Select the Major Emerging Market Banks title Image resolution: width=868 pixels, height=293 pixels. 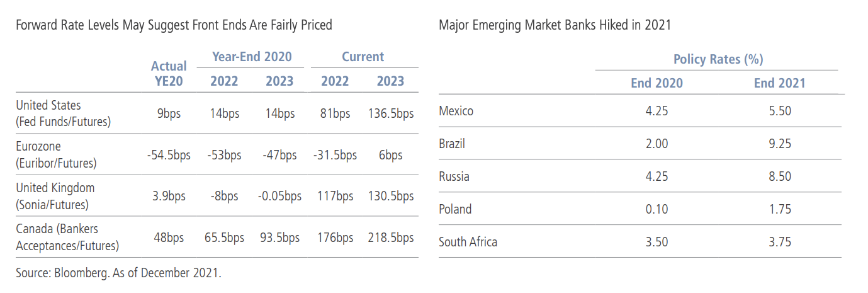555,25
